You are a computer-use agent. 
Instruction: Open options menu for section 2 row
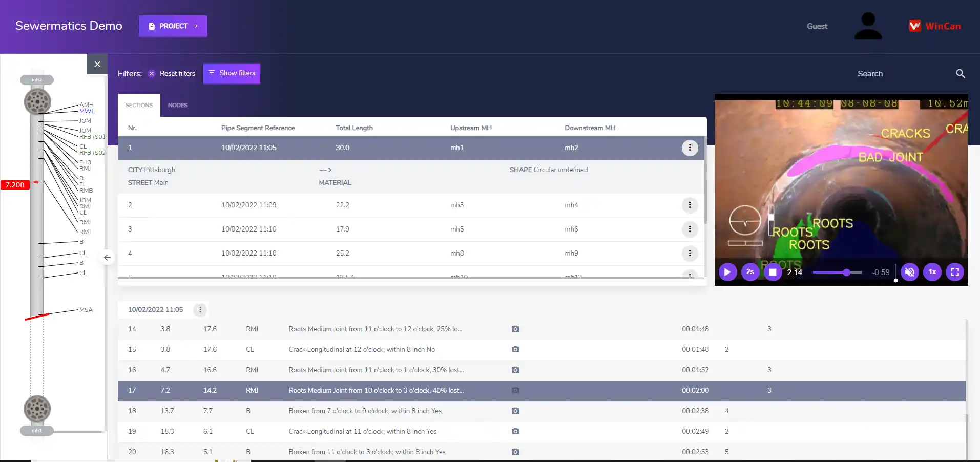(690, 205)
